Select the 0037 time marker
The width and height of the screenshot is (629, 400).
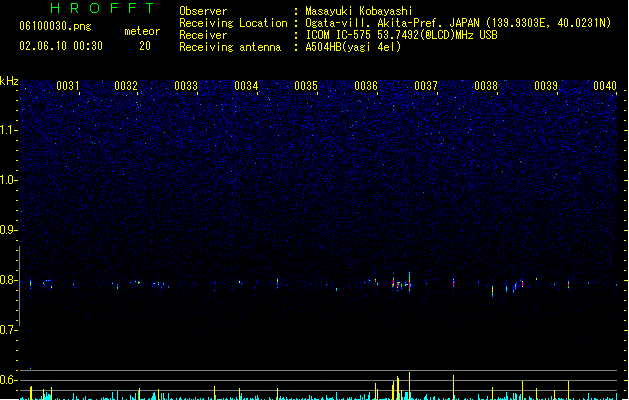click(x=426, y=86)
